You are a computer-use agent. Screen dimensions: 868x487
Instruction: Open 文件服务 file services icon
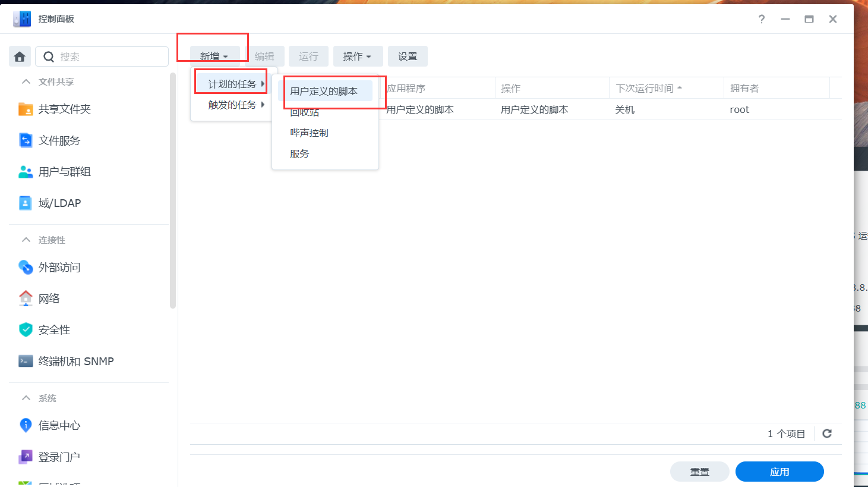(x=26, y=140)
